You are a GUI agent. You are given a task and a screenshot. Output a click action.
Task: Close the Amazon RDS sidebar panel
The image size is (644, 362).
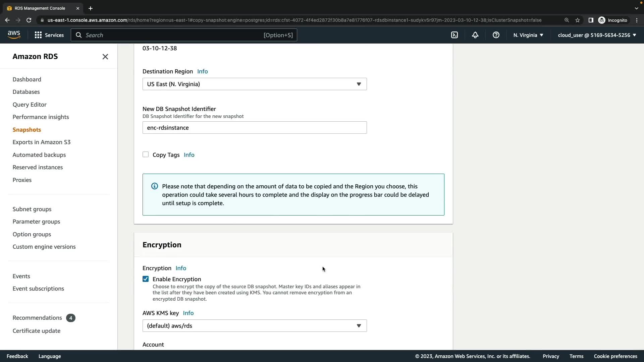(105, 57)
